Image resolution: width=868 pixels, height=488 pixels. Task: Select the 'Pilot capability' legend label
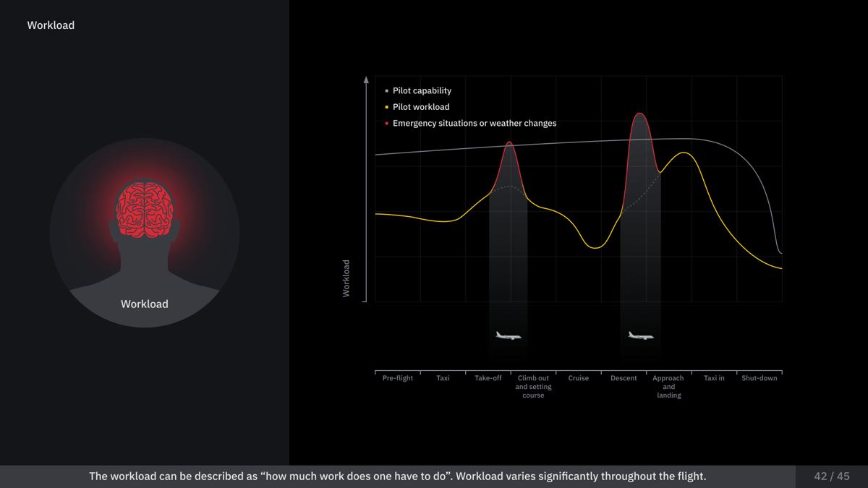[422, 91]
